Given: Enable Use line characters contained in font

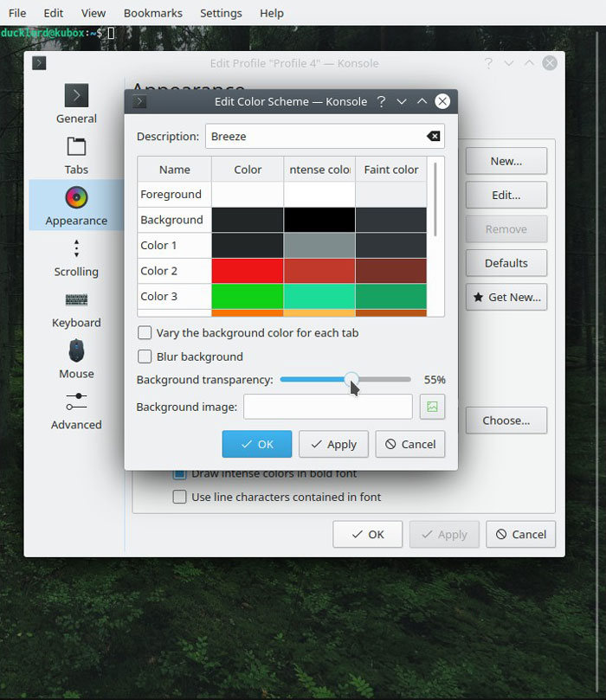Looking at the screenshot, I should pos(180,498).
